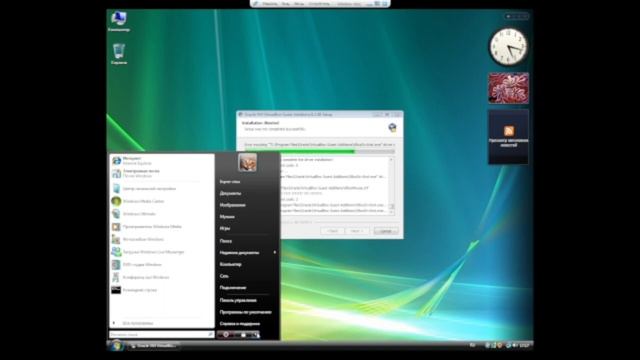The image size is (640, 360).
Task: Launch Windows Media Center
Action: pos(161,201)
